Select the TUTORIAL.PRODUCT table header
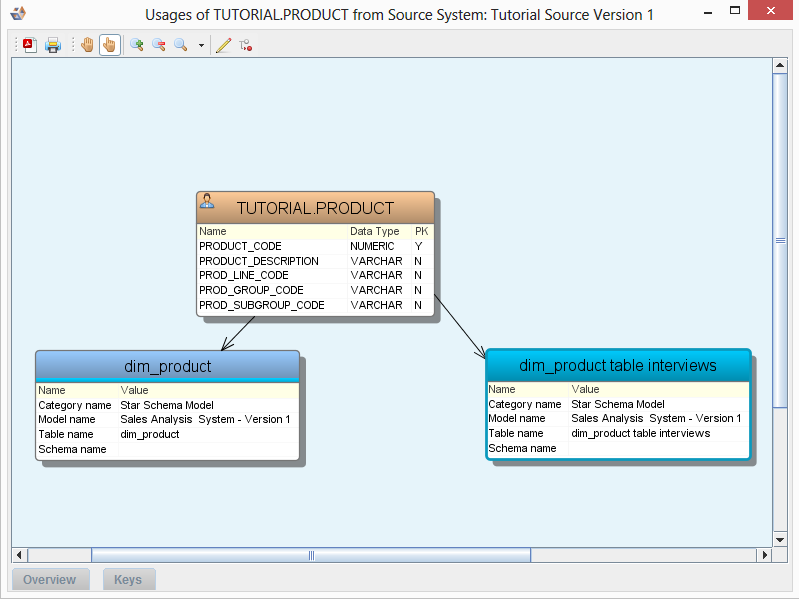This screenshot has height=599, width=799. pyautogui.click(x=315, y=208)
